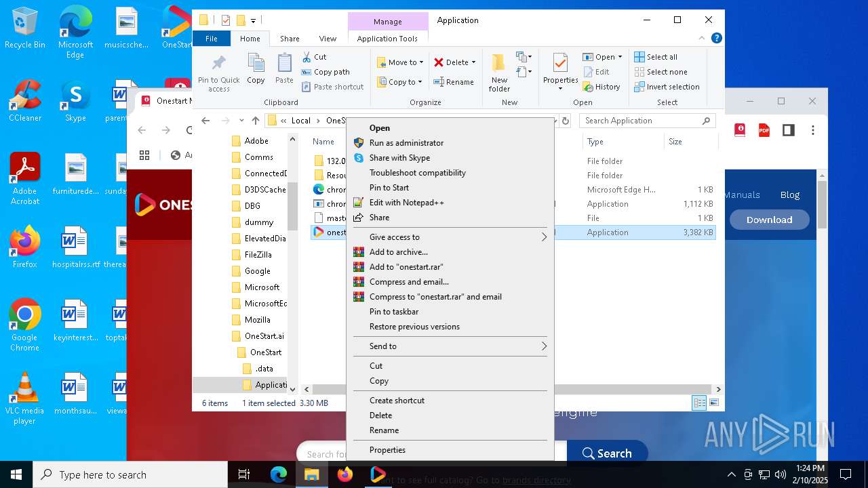Click Firefox icon in the taskbar
This screenshot has height=488, width=868.
(x=345, y=474)
